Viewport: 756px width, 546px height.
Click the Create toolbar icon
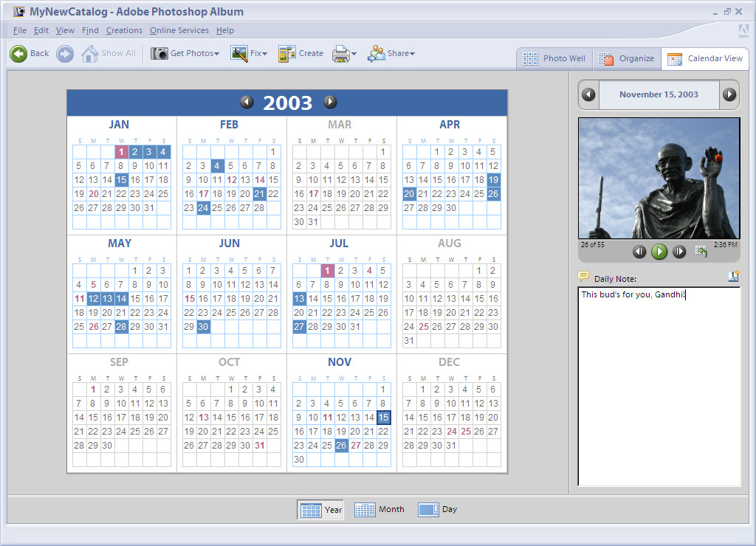tap(287, 53)
